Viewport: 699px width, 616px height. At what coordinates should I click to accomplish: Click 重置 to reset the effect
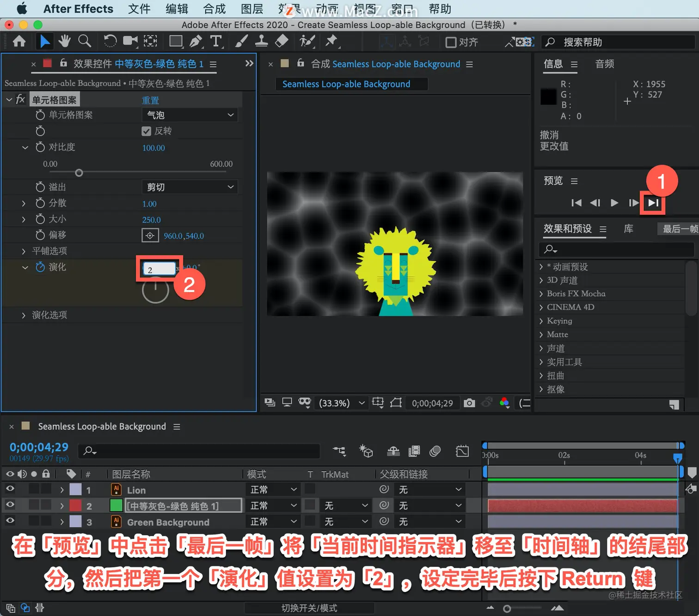click(x=150, y=100)
